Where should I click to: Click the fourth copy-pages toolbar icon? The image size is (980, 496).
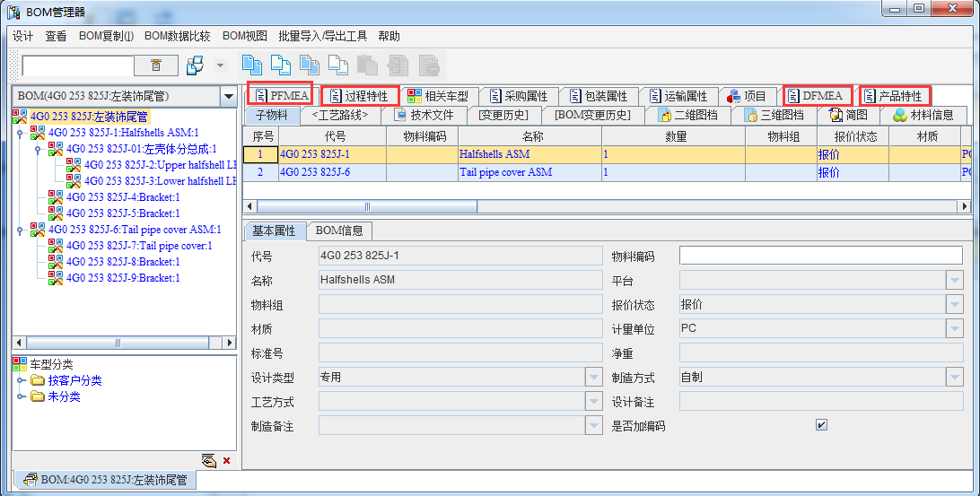tap(338, 65)
